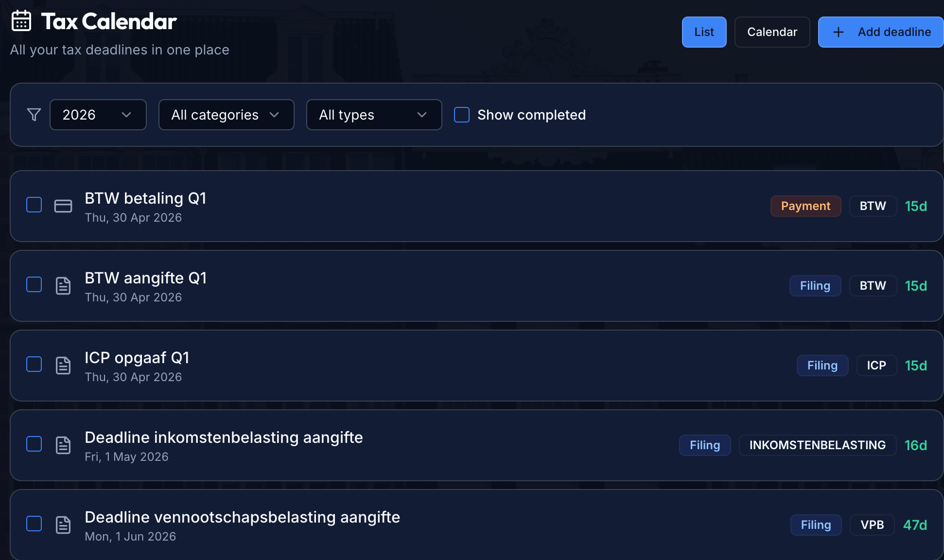Screen dimensions: 944x560
Task: Switch to the List view tab
Action: [x=704, y=32]
